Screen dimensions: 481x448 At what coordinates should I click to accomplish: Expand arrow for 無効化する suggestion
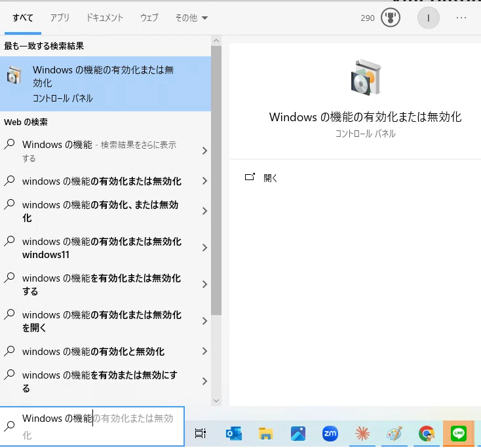click(x=204, y=284)
